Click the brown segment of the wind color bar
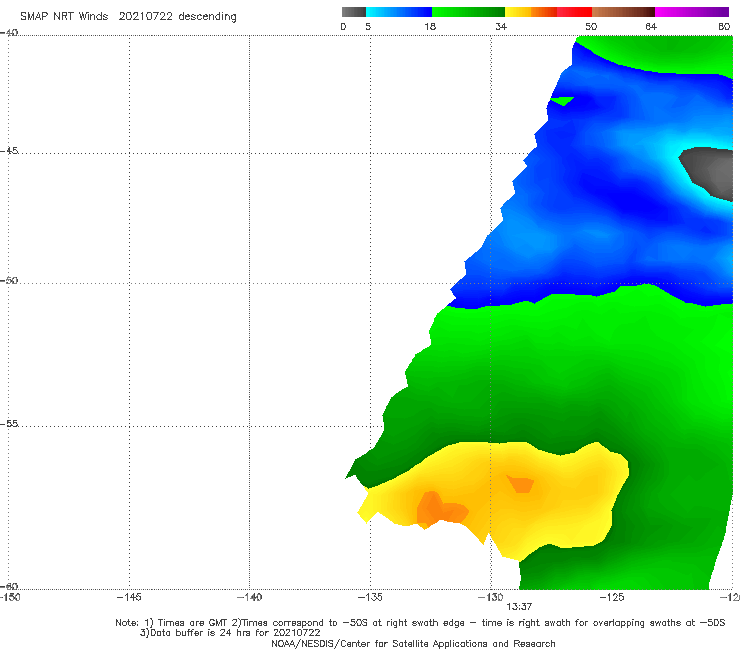Image resolution: width=740 pixels, height=650 pixels. point(623,12)
